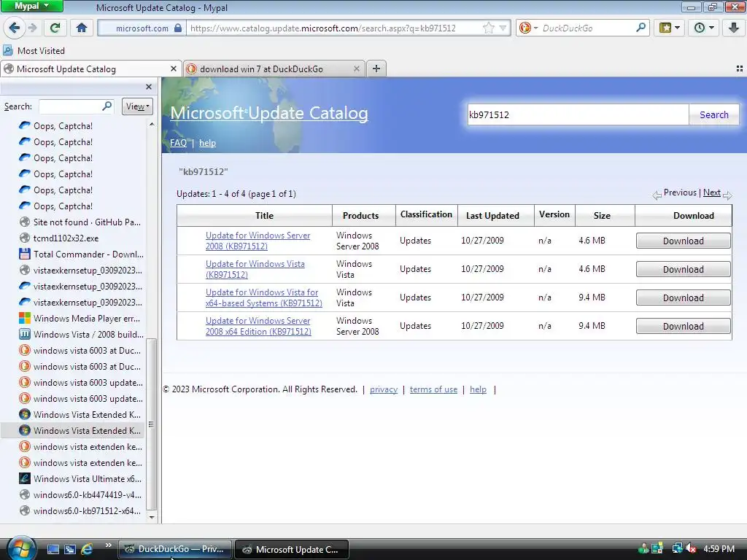Download the Vista x64-based Systems update
The width and height of the screenshot is (747, 560).
click(x=683, y=298)
